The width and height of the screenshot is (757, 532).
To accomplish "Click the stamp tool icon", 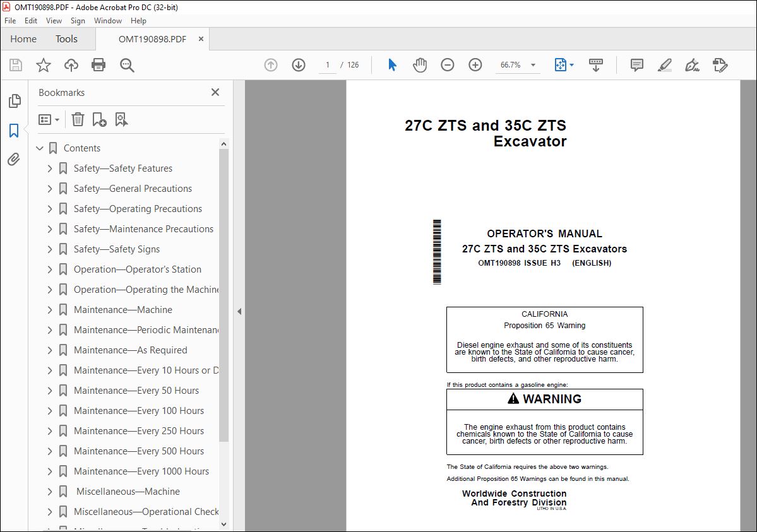I will pyautogui.click(x=720, y=65).
